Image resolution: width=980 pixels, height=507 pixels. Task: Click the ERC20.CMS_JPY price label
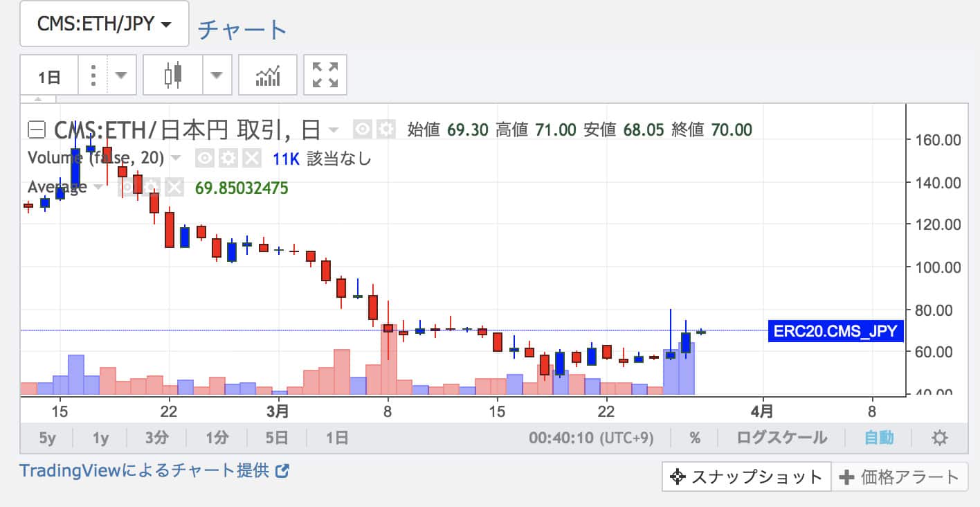[835, 331]
